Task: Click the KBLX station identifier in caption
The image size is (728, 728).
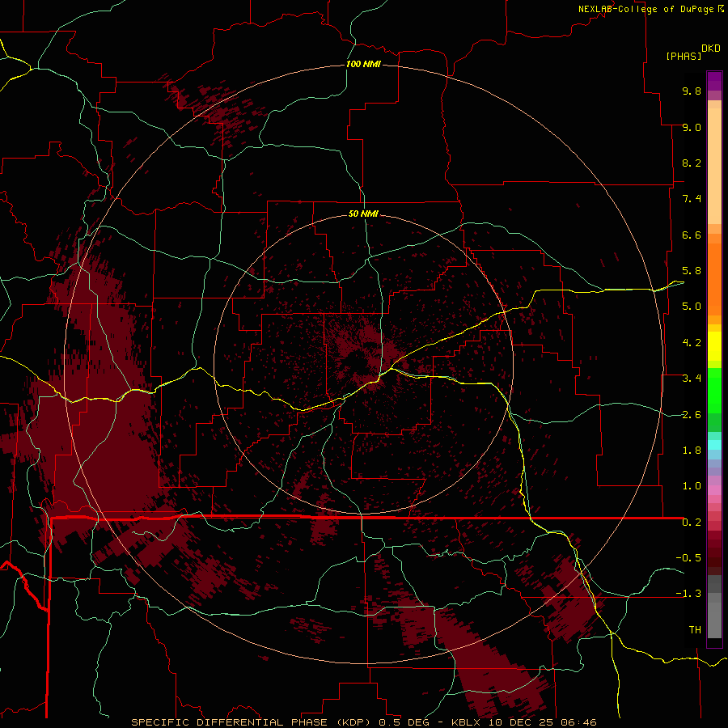Action: 466,722
